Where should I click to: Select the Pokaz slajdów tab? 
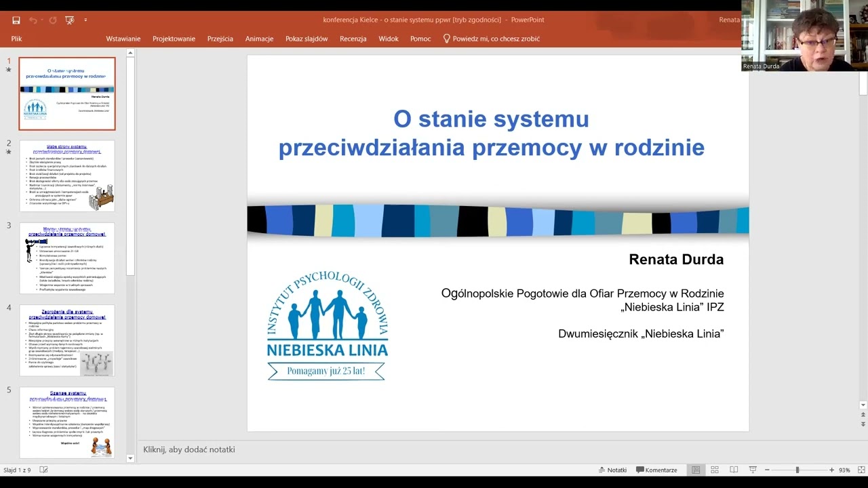point(307,39)
